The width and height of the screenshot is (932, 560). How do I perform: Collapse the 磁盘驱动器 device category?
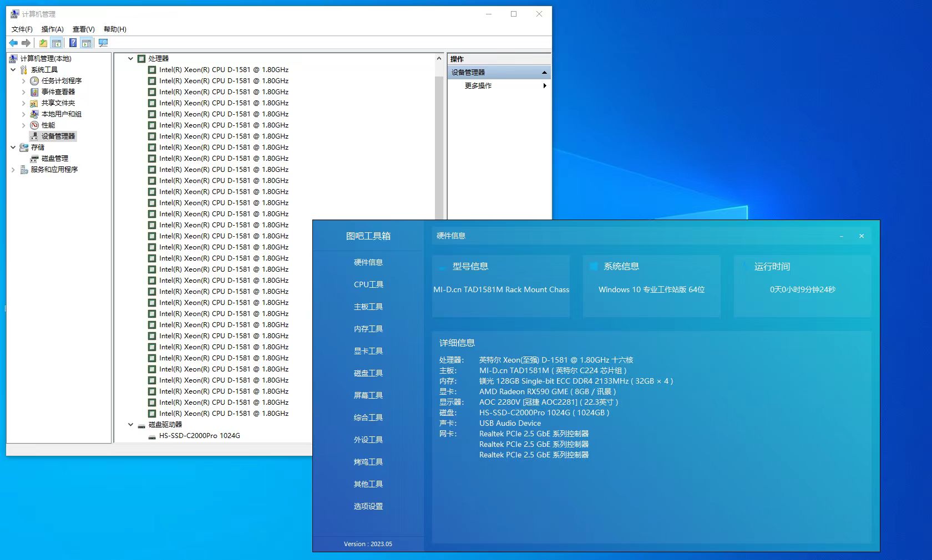pyautogui.click(x=131, y=425)
